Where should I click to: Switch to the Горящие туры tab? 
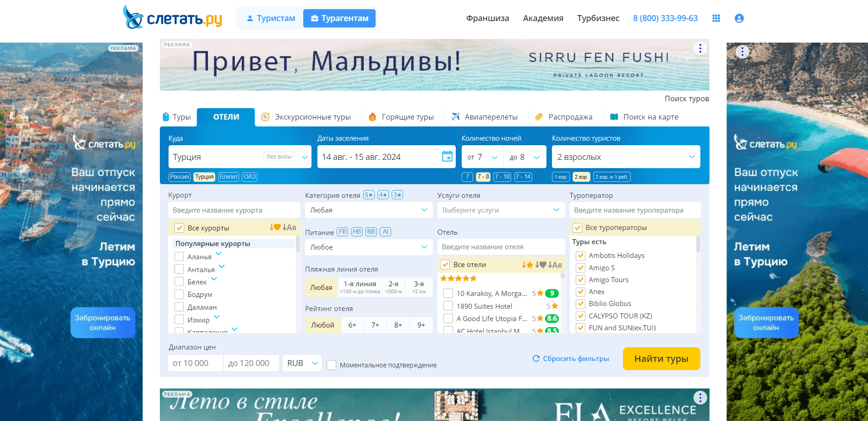point(401,117)
